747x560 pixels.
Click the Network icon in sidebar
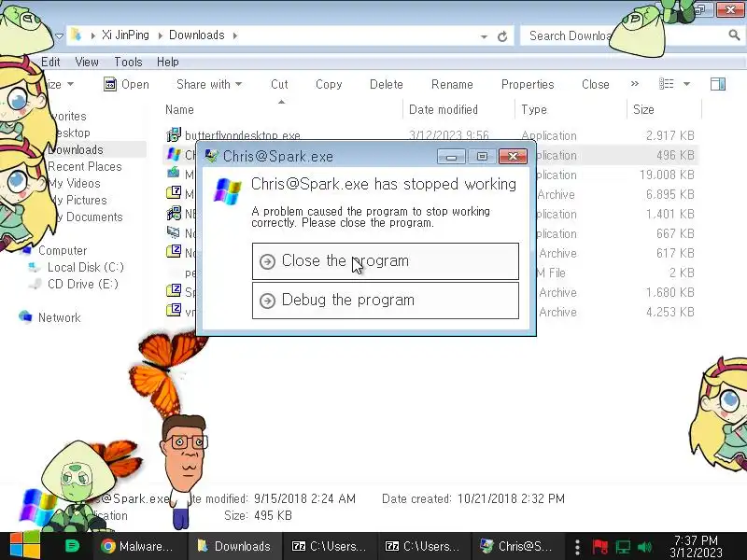point(25,316)
